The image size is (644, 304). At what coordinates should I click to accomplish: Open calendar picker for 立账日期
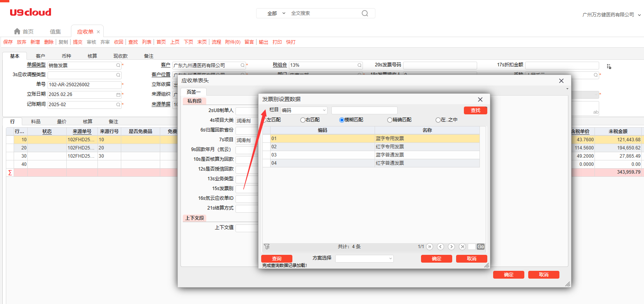tap(118, 94)
